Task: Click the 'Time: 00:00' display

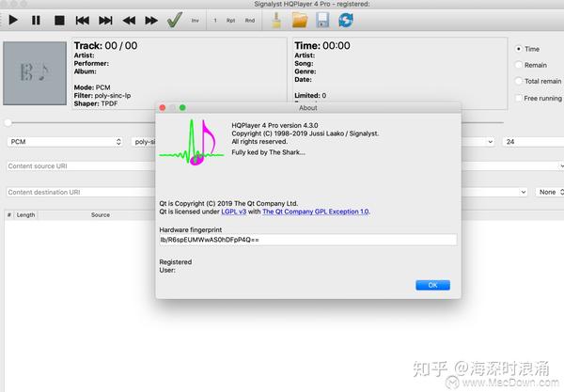Action: (321, 46)
